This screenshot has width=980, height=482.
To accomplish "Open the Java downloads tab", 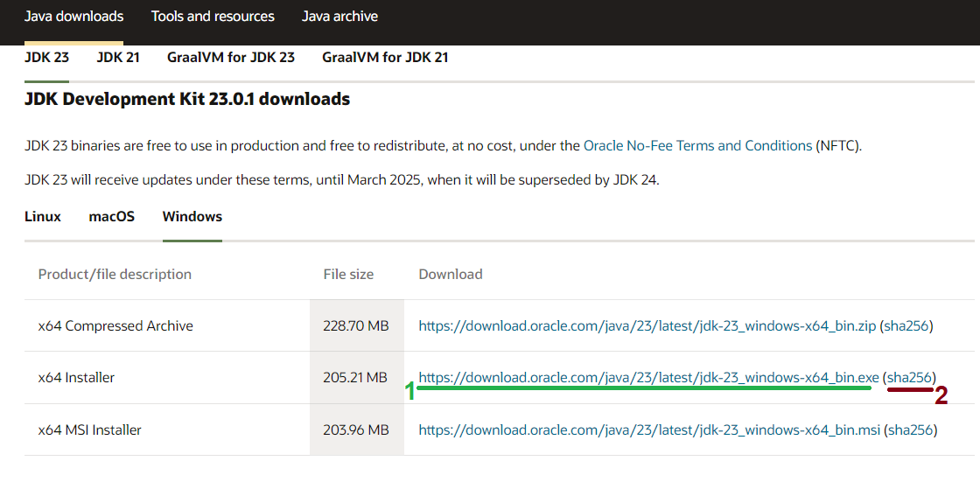I will point(73,17).
